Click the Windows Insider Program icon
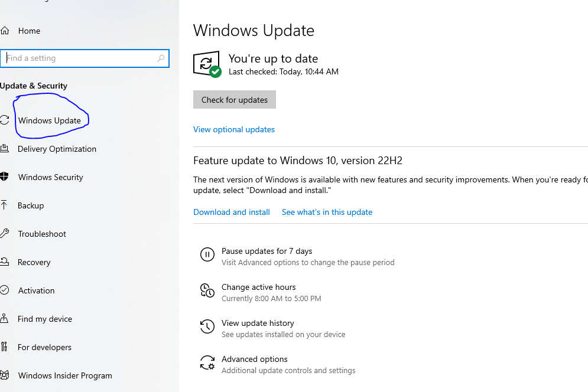This screenshot has width=588, height=392. (x=5, y=375)
